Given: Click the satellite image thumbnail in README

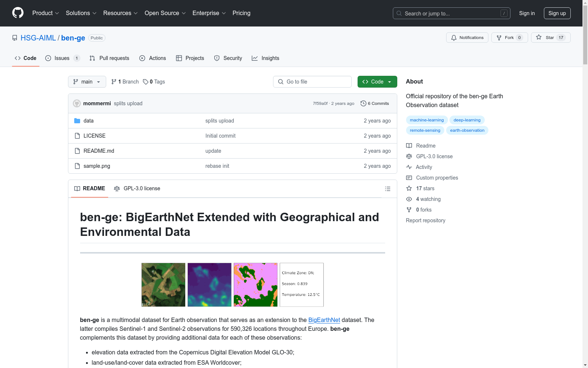Looking at the screenshot, I should pos(164,285).
